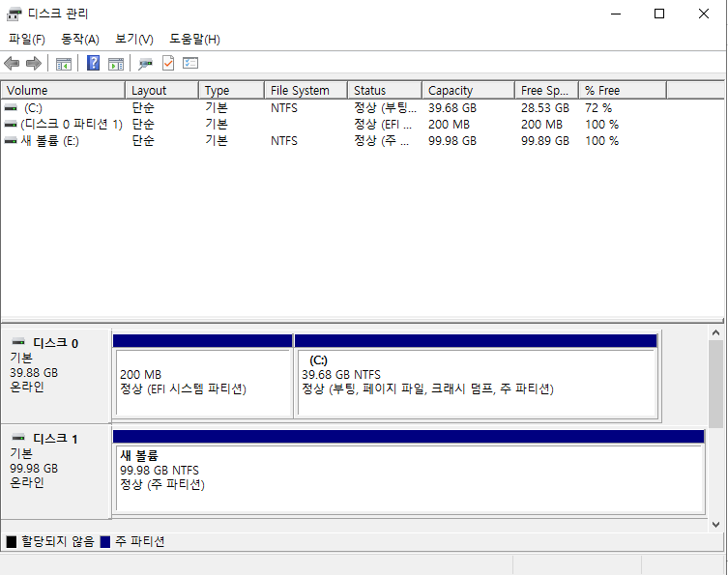Click scroll down arrow of disk pane
The height and width of the screenshot is (575, 728).
point(715,525)
